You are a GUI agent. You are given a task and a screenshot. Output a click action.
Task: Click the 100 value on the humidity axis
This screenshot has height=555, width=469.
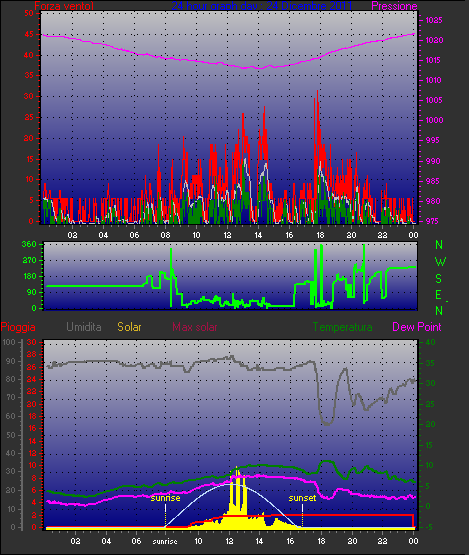pos(9,342)
